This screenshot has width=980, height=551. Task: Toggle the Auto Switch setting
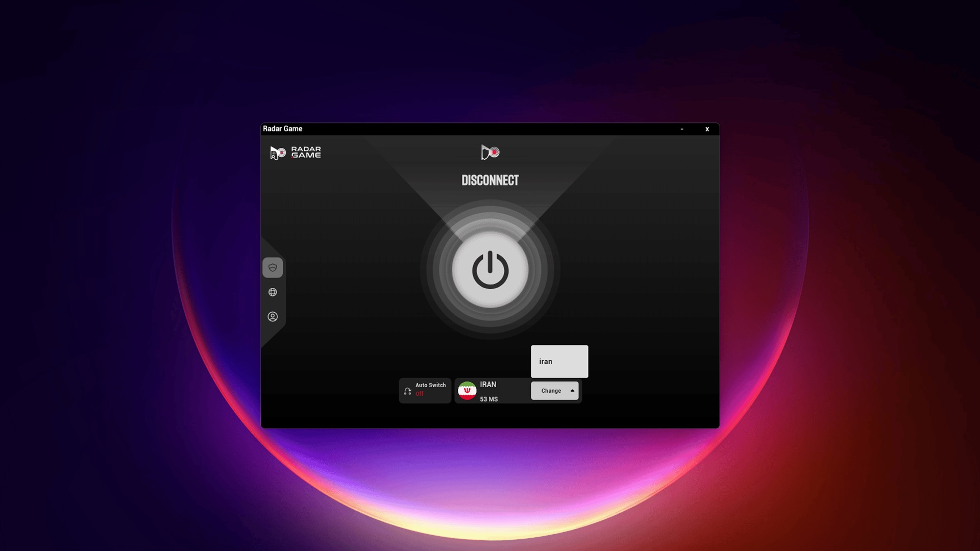tap(430, 385)
